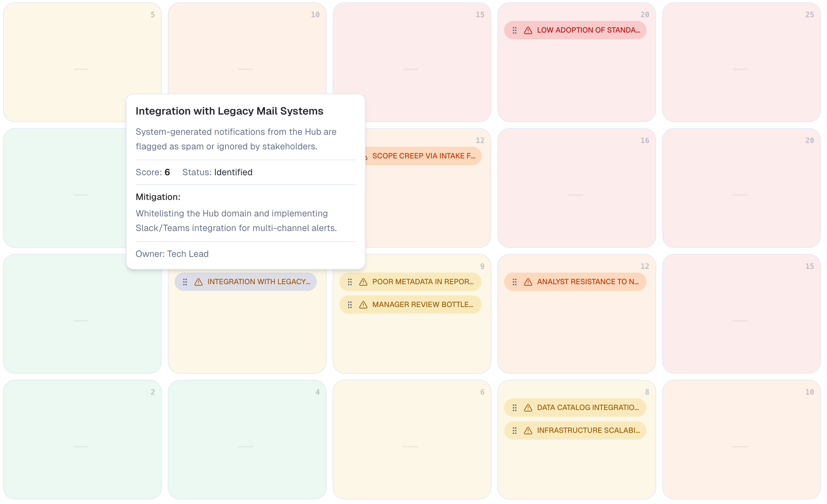Click the warning icon on "Manager Review Bottleneck"
This screenshot has height=504, width=827.
pos(363,304)
